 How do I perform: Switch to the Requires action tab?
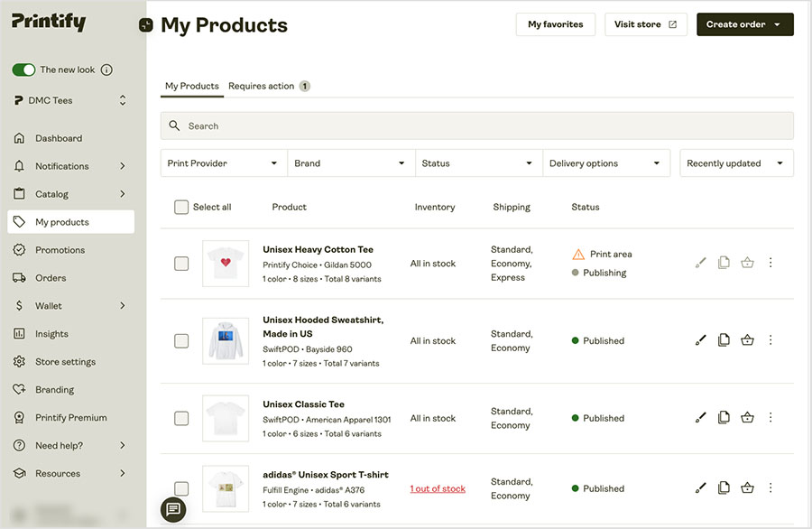pyautogui.click(x=269, y=86)
